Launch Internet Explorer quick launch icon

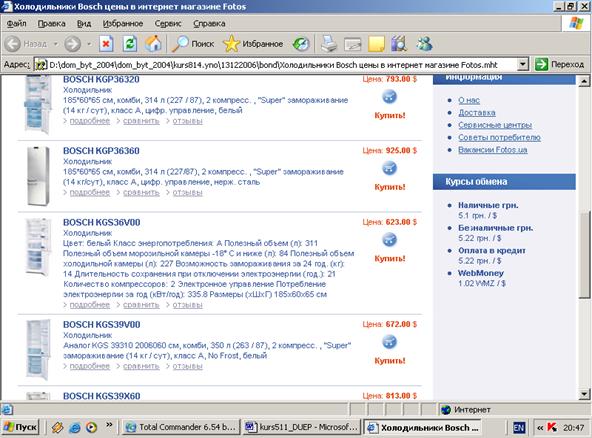(75, 427)
